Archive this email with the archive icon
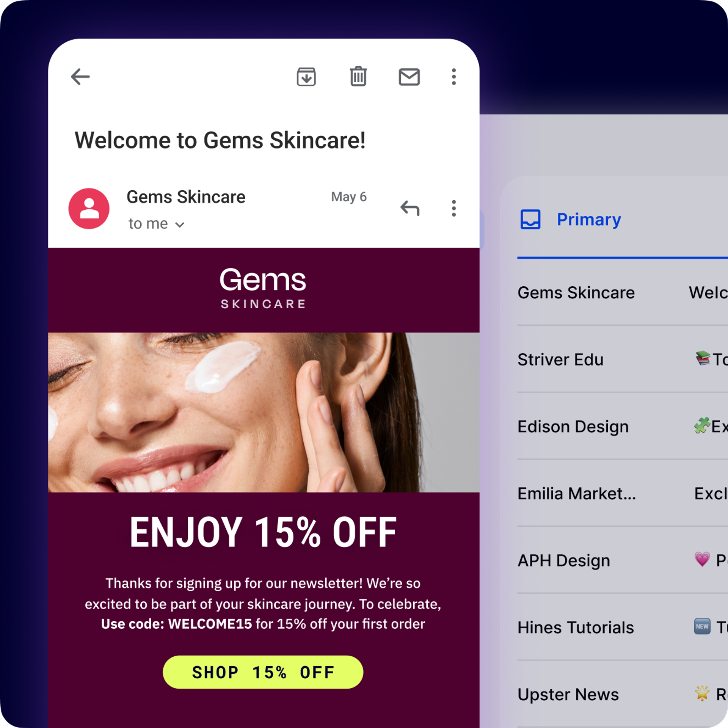 click(306, 77)
